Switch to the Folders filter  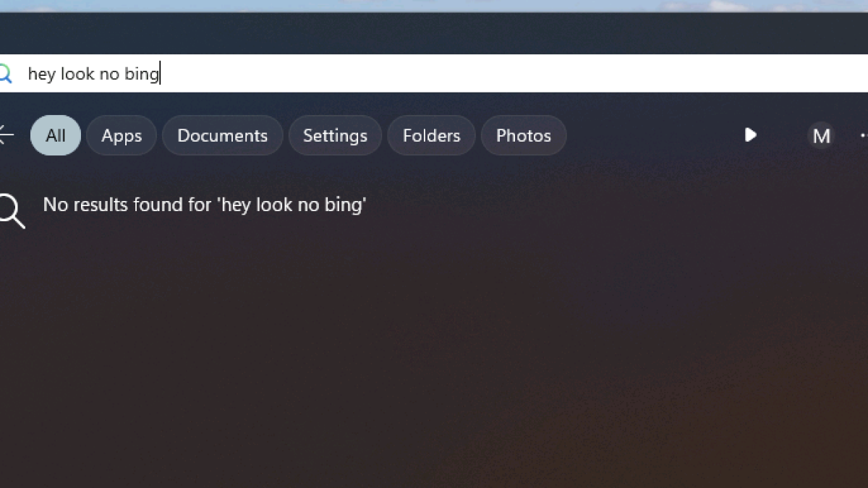(431, 135)
